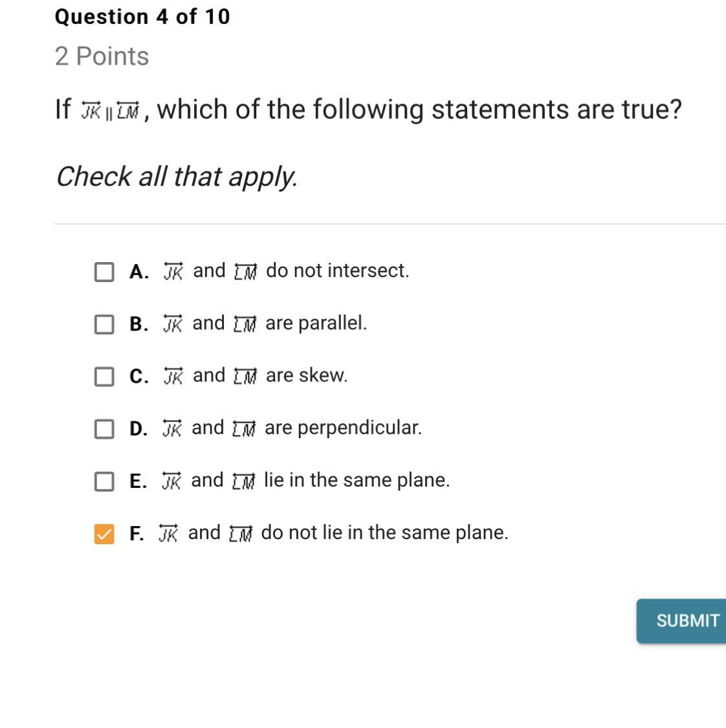The height and width of the screenshot is (728, 726).
Task: Click the JK line symbol in the question
Action: [x=91, y=111]
